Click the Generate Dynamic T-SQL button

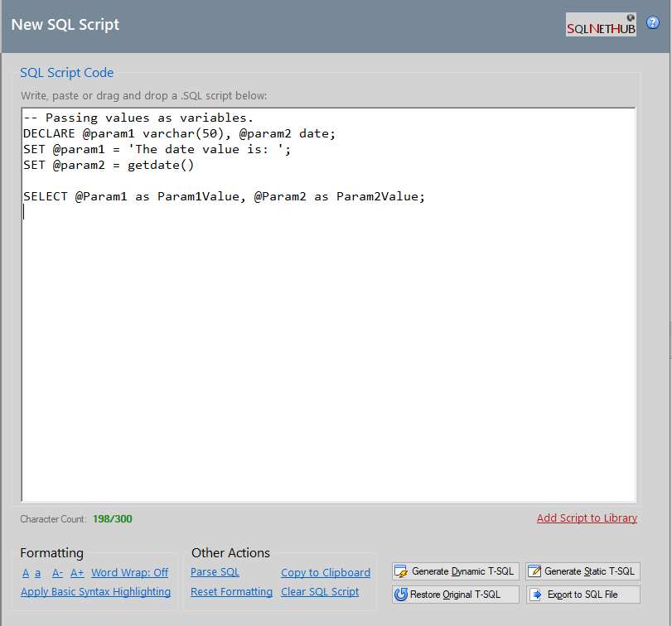coord(455,571)
